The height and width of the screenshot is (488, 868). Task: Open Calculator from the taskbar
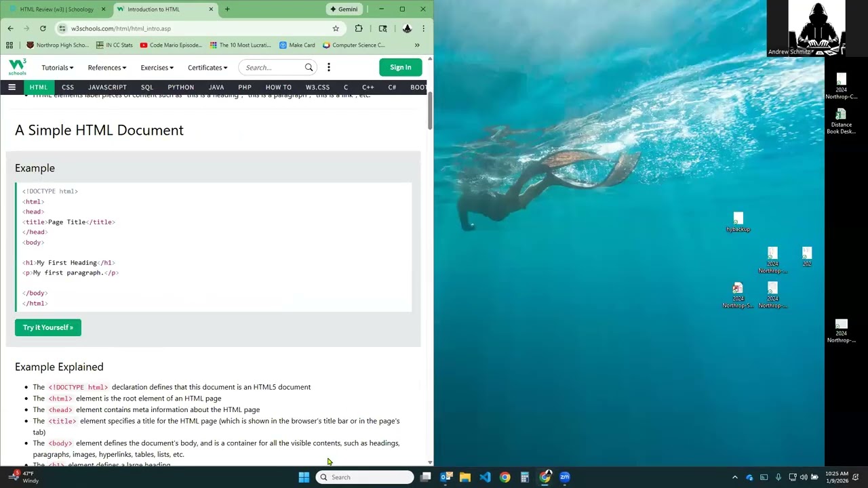click(525, 477)
